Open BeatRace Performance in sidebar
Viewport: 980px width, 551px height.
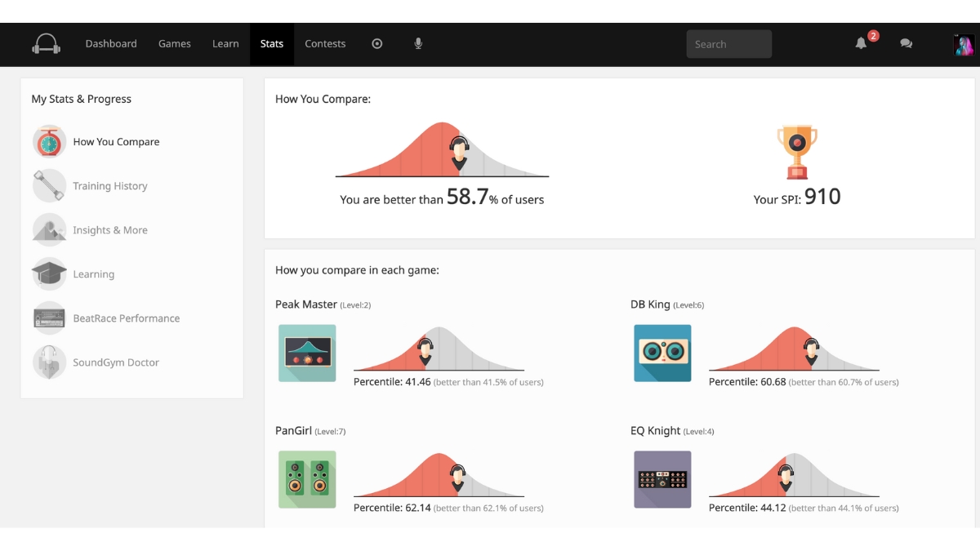click(126, 318)
